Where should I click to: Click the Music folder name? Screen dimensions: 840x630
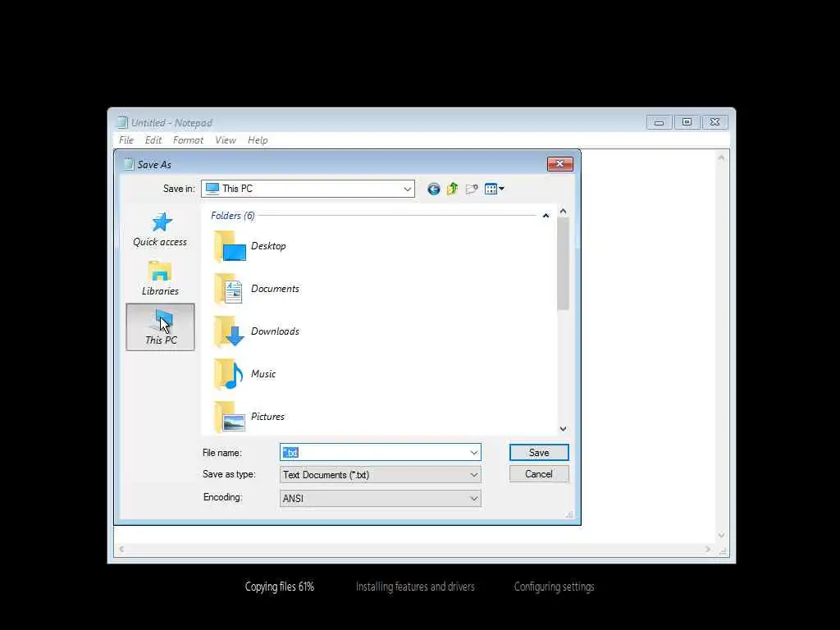263,374
